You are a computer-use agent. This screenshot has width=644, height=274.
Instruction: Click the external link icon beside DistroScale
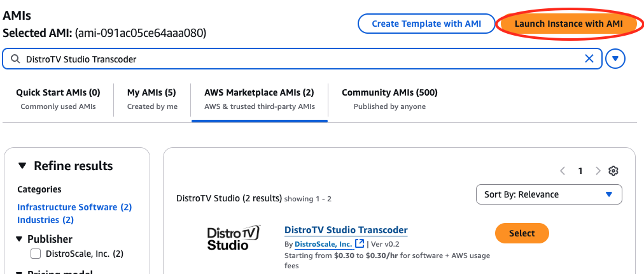pos(360,243)
